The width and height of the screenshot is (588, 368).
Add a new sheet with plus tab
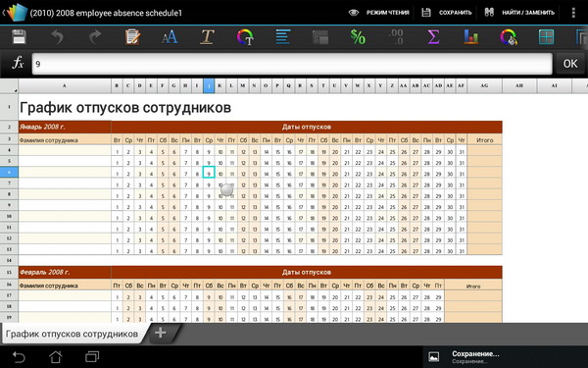click(161, 333)
